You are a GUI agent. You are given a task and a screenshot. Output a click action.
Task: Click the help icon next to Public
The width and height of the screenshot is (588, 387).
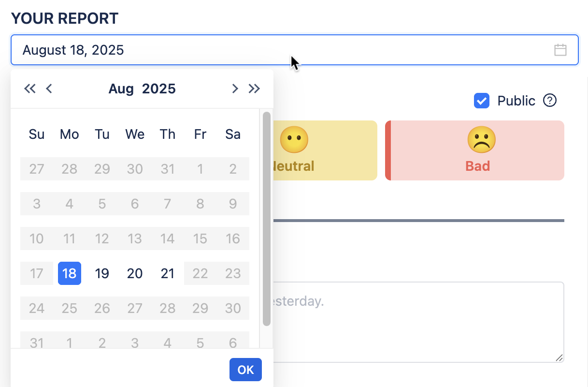pos(550,101)
